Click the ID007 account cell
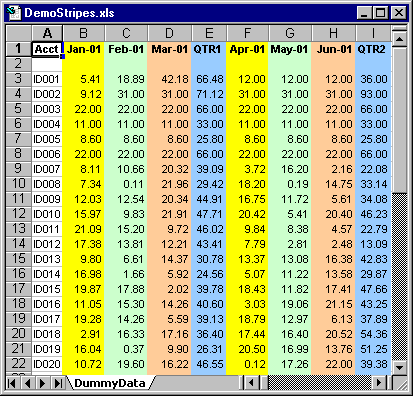Screen dimensions: 413x396 click(x=47, y=169)
